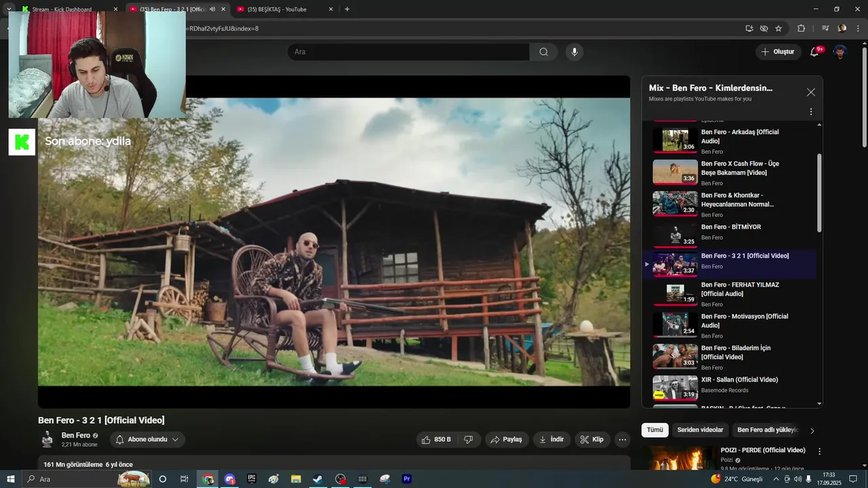Play Ben Fero - Arkadaş from playlist
The height and width of the screenshot is (488, 868).
pyautogui.click(x=730, y=141)
